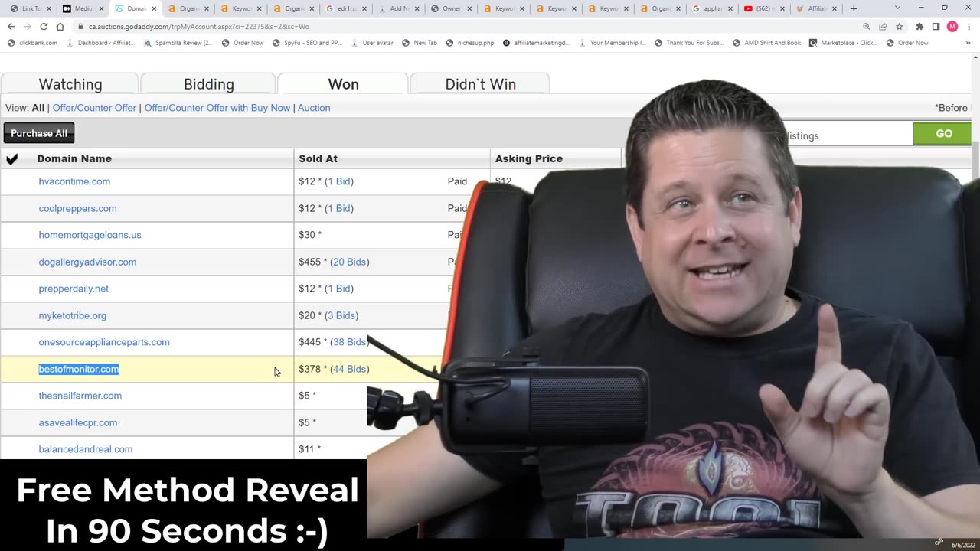Sort by Asking Price column header
The height and width of the screenshot is (551, 980).
tap(529, 158)
